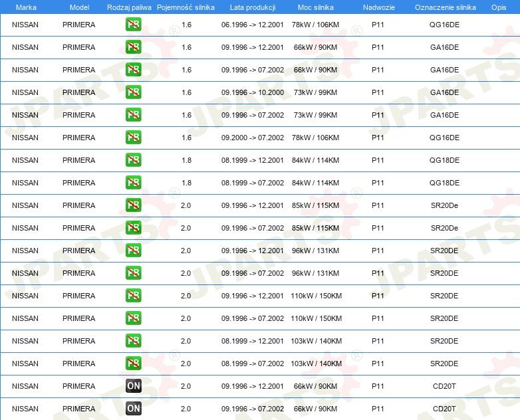Click the Oznaczenie silnika column header

[x=445, y=7]
